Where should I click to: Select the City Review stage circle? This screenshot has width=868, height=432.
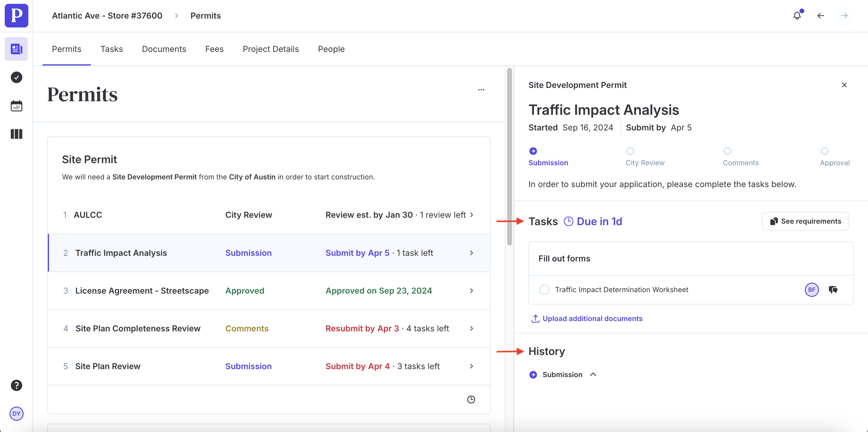coord(630,151)
